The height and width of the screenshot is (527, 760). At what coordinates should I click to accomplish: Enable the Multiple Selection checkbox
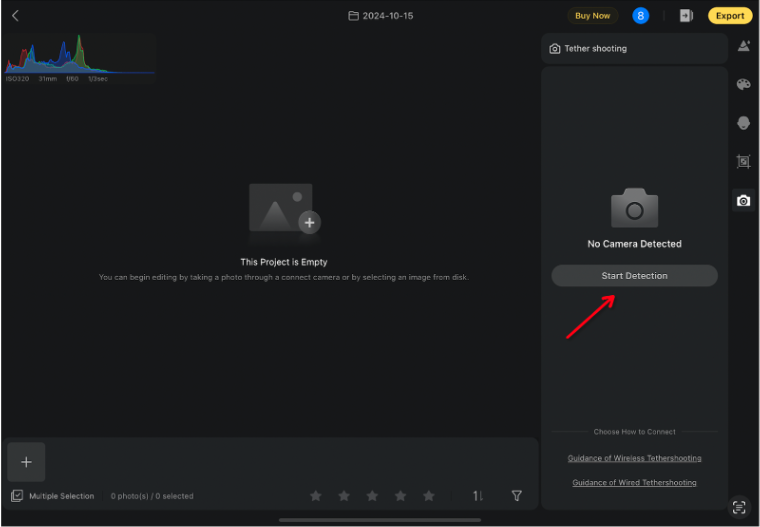[17, 496]
